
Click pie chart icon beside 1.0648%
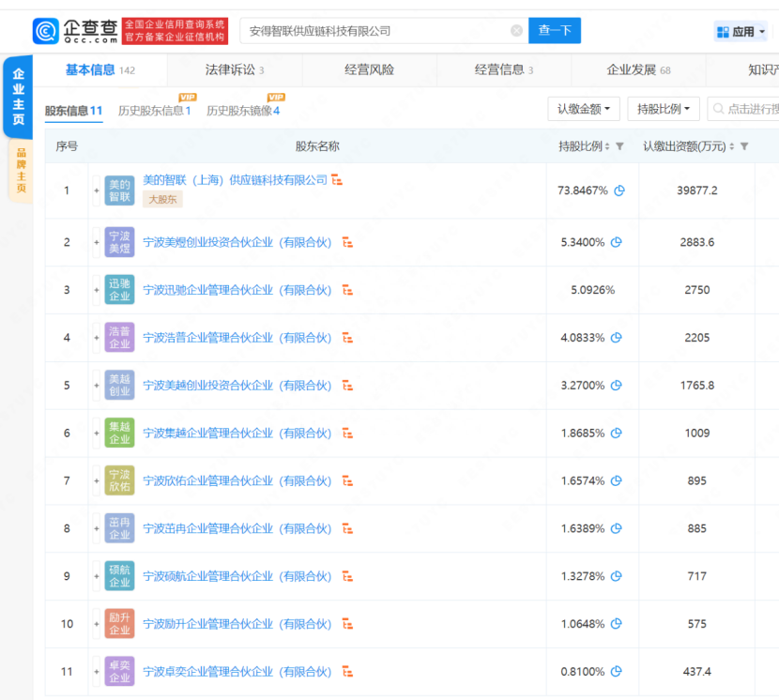616,623
